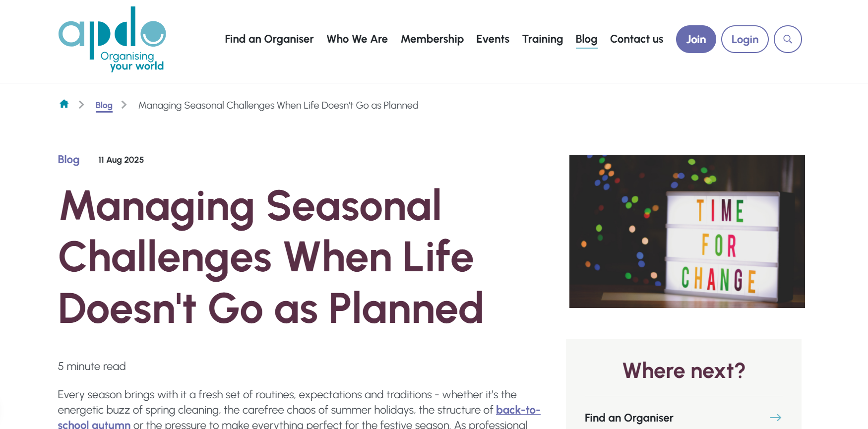
Task: Select Who We Are in the navigation
Action: click(357, 39)
